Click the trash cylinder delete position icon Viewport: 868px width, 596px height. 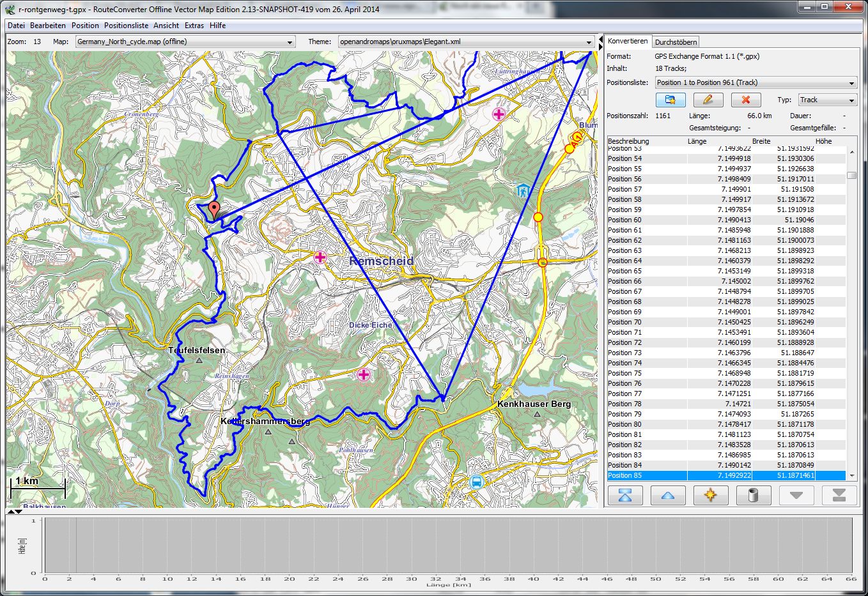pos(753,495)
